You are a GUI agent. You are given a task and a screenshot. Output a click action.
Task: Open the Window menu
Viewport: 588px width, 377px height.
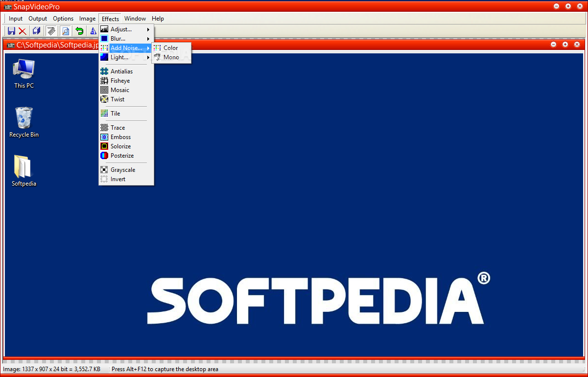[135, 19]
